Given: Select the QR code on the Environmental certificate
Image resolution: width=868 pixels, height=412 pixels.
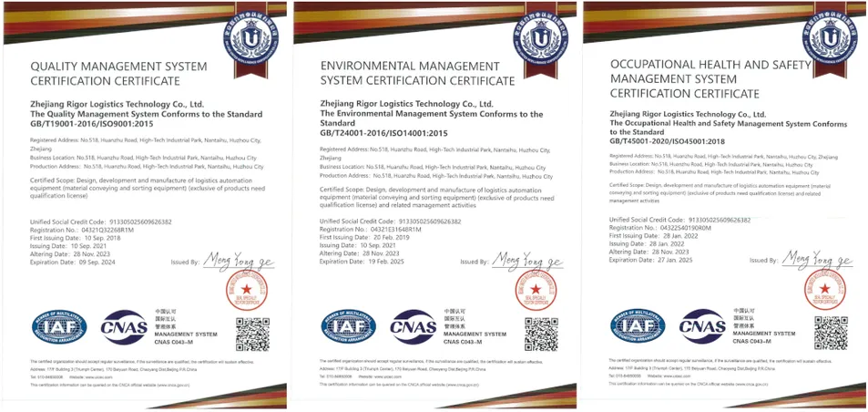Looking at the screenshot, I should pos(541,335).
